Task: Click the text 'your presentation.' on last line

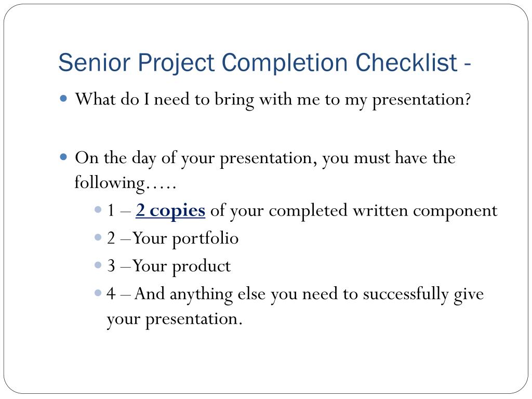Action: [x=175, y=320]
